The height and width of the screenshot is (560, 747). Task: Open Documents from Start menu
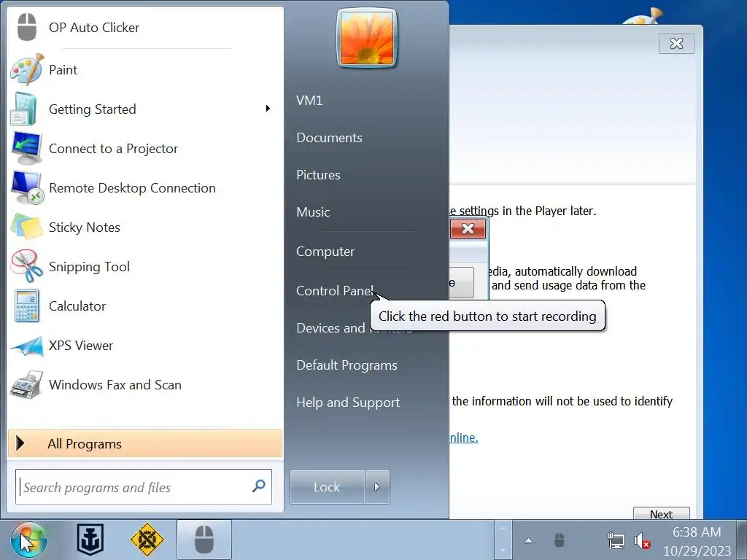pos(329,138)
